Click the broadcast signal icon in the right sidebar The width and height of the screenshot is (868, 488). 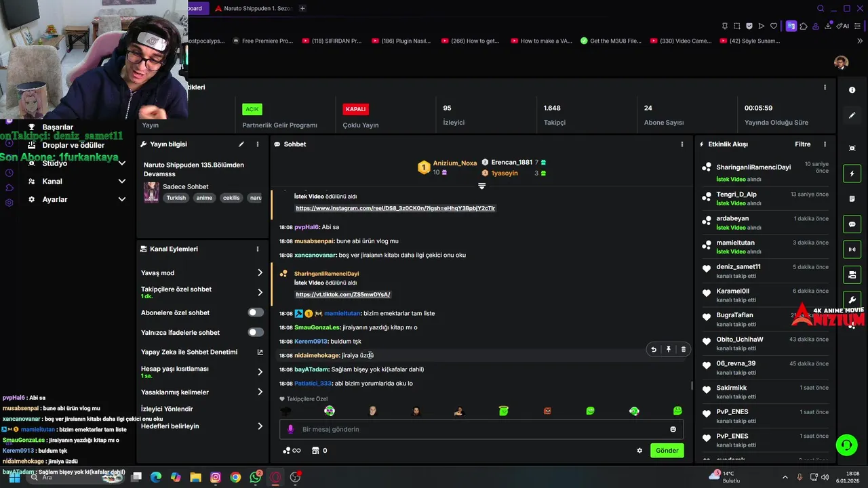pos(852,249)
